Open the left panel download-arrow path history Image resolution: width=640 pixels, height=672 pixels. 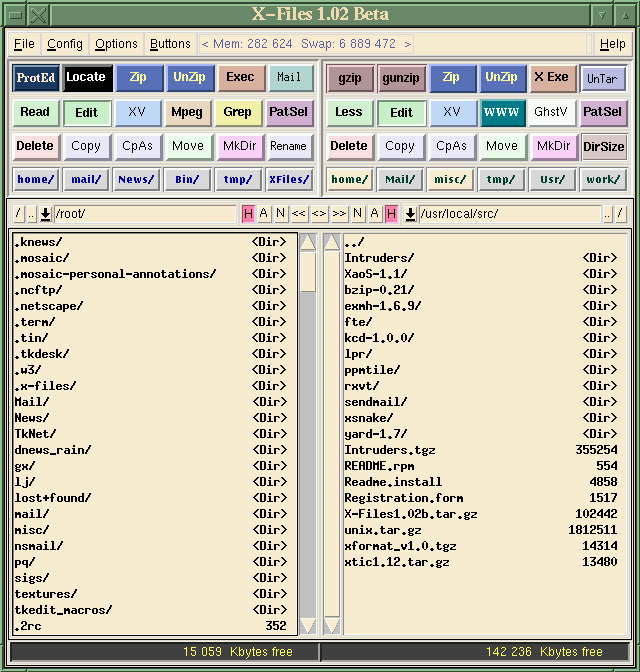(46, 214)
